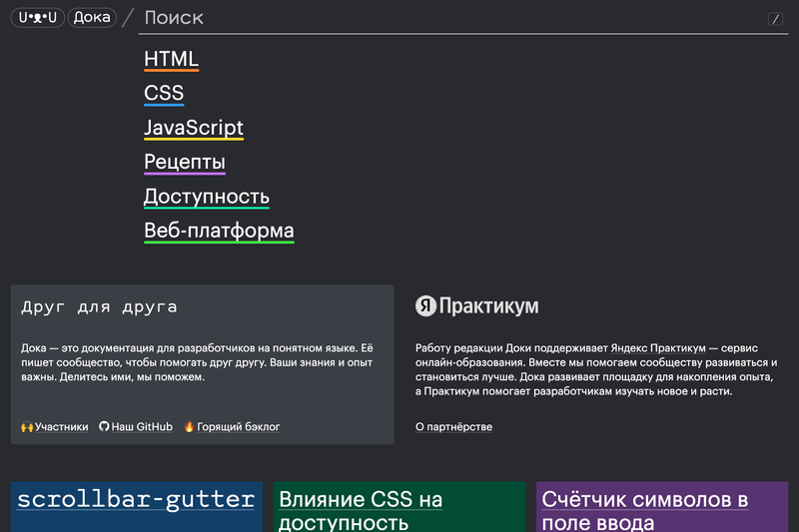This screenshot has height=532, width=799.
Task: Open the CSS section
Action: pos(164,93)
